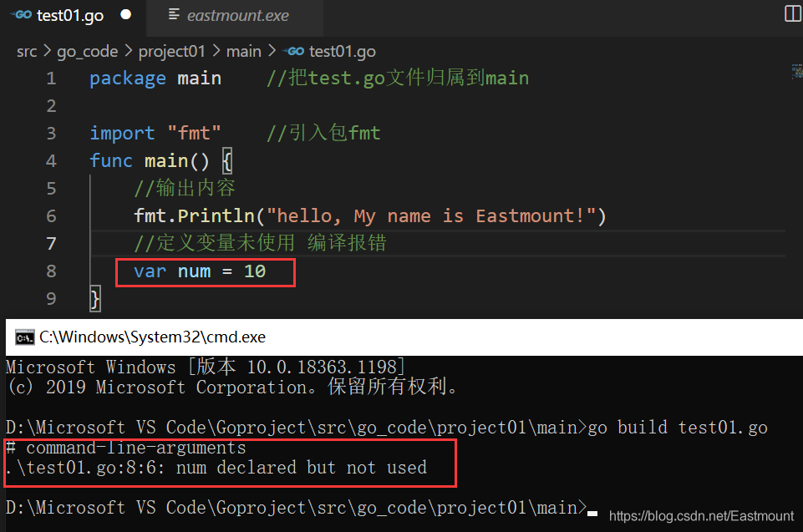Screen dimensions: 803x532
Task: Click the C:\Windows\System32\cmd.exe title
Action: [x=152, y=337]
